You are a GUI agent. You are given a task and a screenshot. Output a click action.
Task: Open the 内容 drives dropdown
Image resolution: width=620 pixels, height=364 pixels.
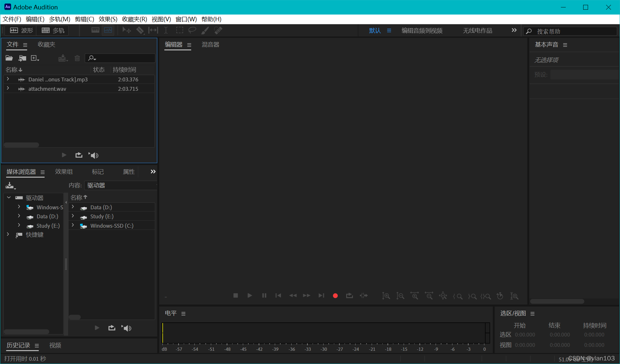point(120,185)
